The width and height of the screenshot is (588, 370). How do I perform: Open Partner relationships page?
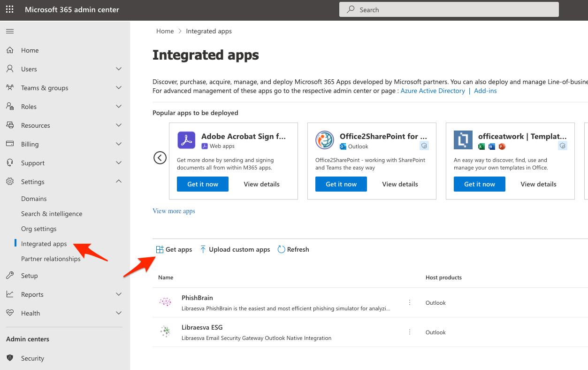point(51,259)
